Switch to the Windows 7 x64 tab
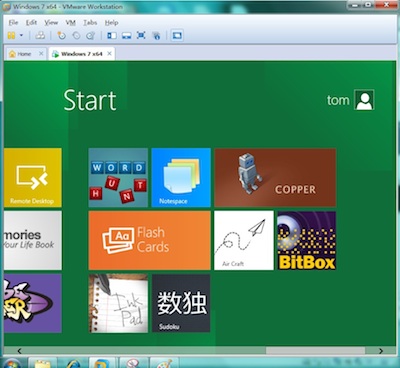The image size is (400, 368). pyautogui.click(x=82, y=54)
